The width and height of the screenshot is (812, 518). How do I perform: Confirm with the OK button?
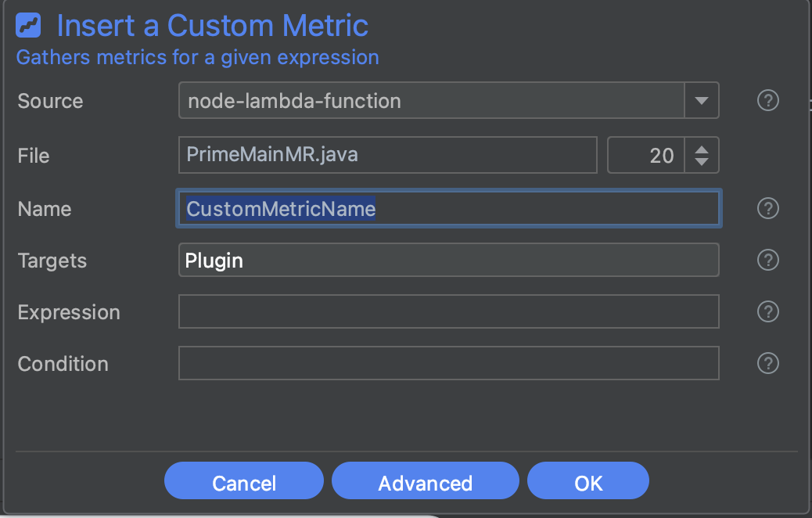pos(588,482)
